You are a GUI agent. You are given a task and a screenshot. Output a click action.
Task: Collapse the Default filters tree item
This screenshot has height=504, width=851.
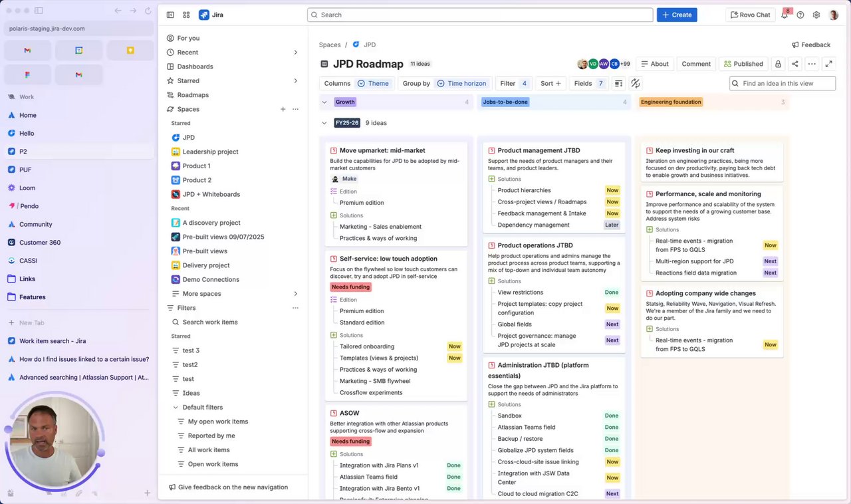point(176,408)
